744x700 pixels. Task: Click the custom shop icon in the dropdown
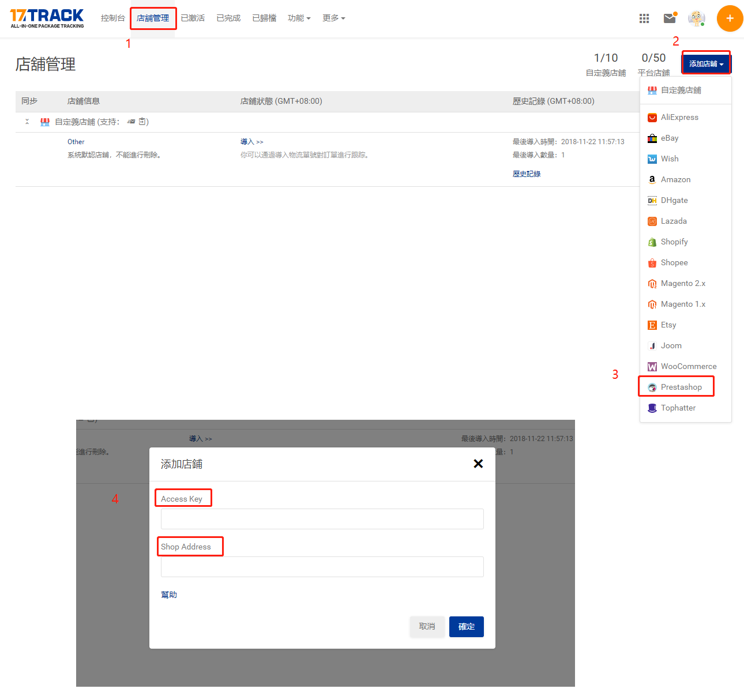652,91
